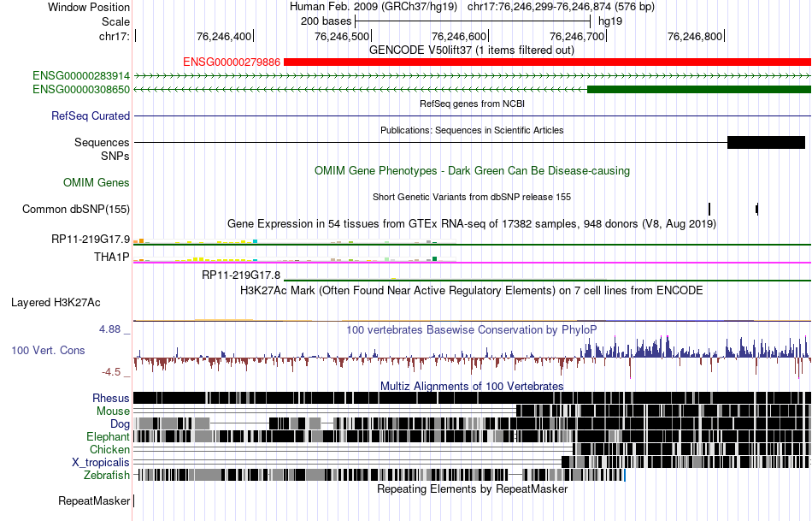Viewport: 812px width, 521px height.
Task: Click the Window Position label
Action: pos(89,7)
